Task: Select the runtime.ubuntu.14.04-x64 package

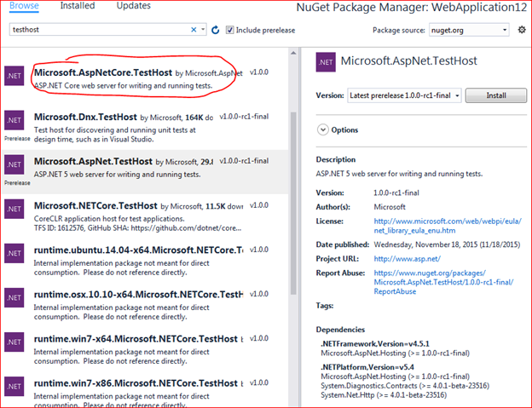Action: (x=145, y=261)
